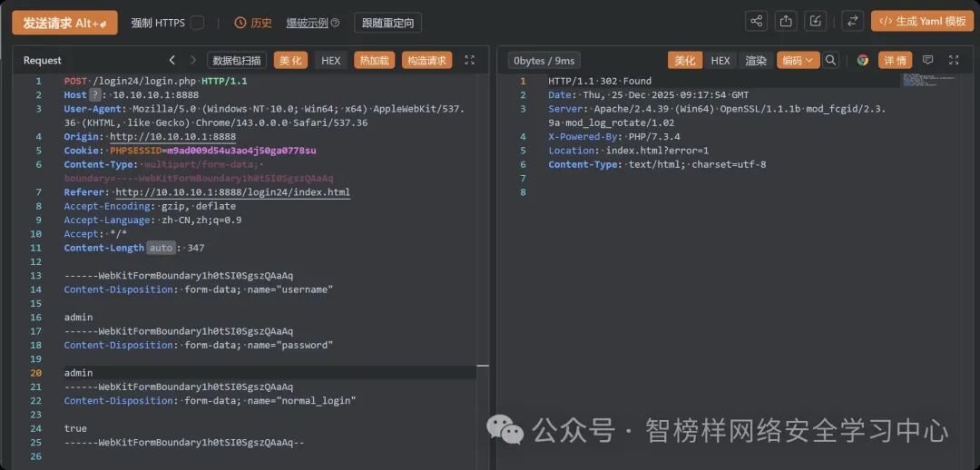The width and height of the screenshot is (980, 470).
Task: Click the share icon in top toolbar
Action: (756, 21)
